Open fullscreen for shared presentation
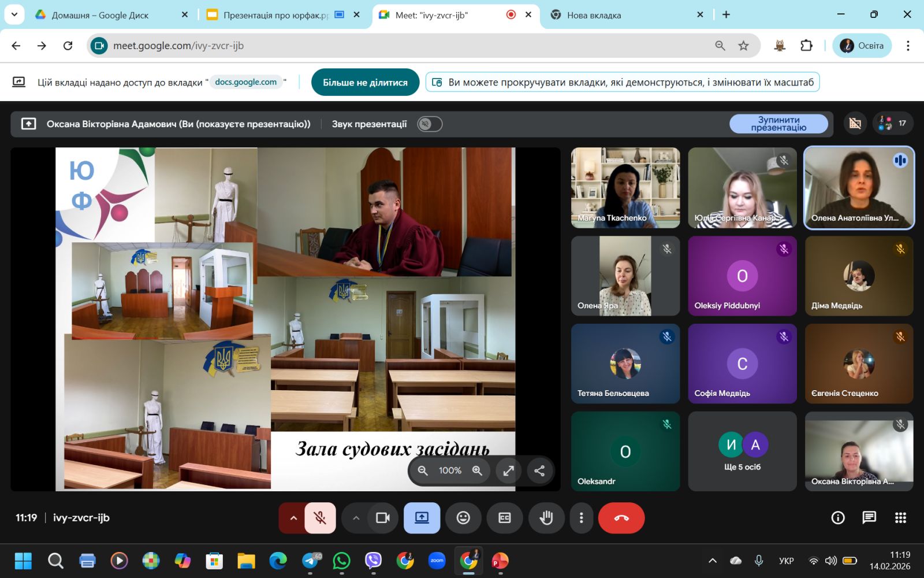Viewport: 924px width, 578px height. click(508, 470)
